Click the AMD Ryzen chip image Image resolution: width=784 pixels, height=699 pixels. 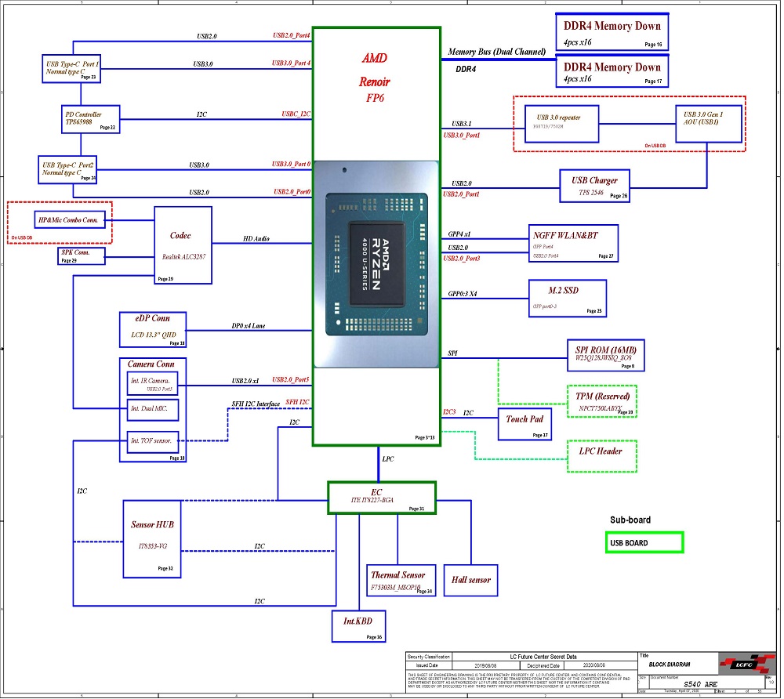377,264
